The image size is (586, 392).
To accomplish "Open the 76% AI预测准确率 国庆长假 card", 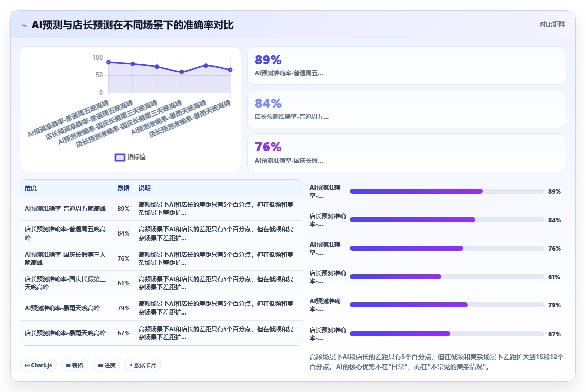I will [x=406, y=152].
